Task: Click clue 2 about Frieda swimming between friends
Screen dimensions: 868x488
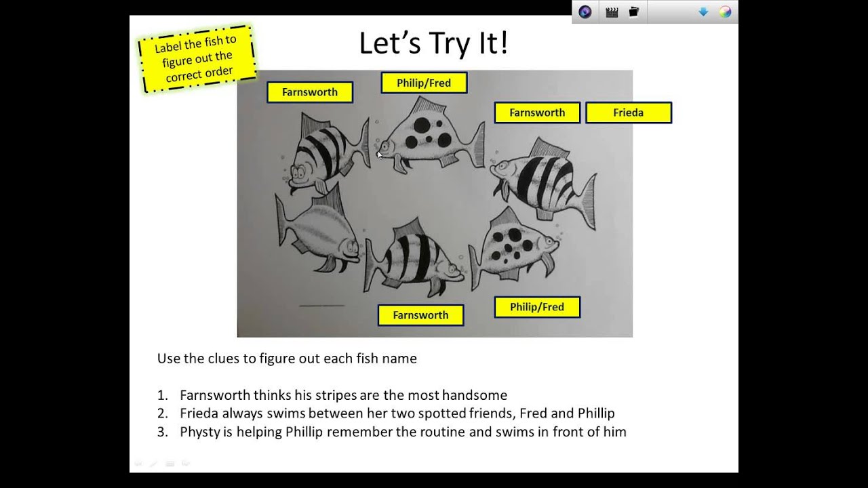Action: coord(397,413)
